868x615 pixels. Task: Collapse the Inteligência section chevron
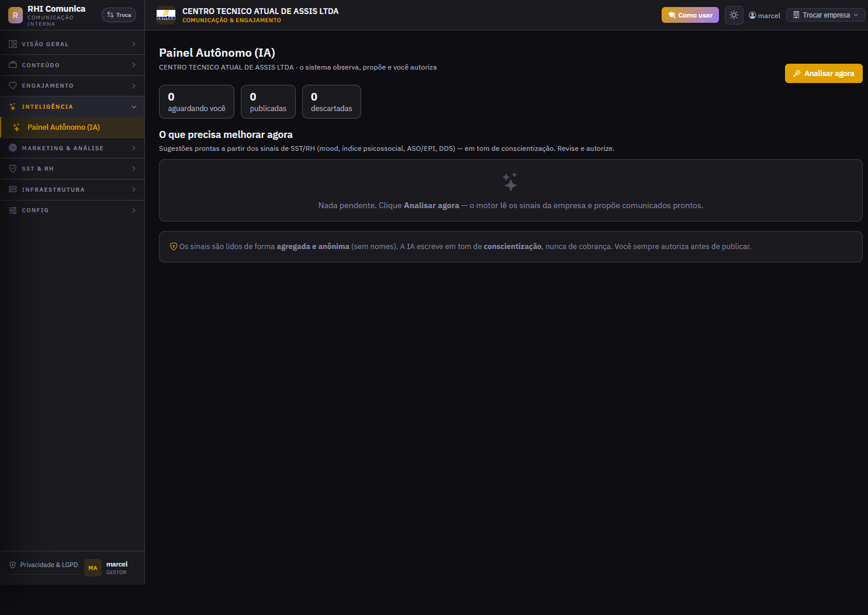point(134,107)
